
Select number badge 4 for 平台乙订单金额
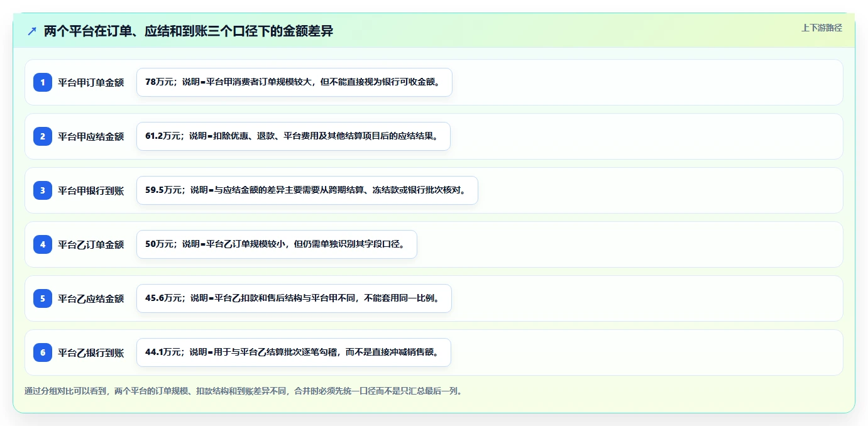click(43, 244)
